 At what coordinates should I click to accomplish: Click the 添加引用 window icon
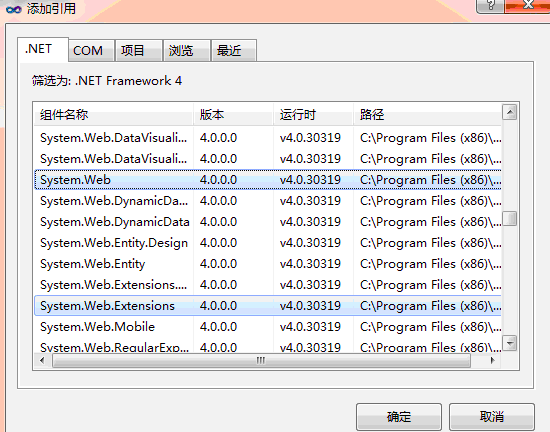point(14,9)
